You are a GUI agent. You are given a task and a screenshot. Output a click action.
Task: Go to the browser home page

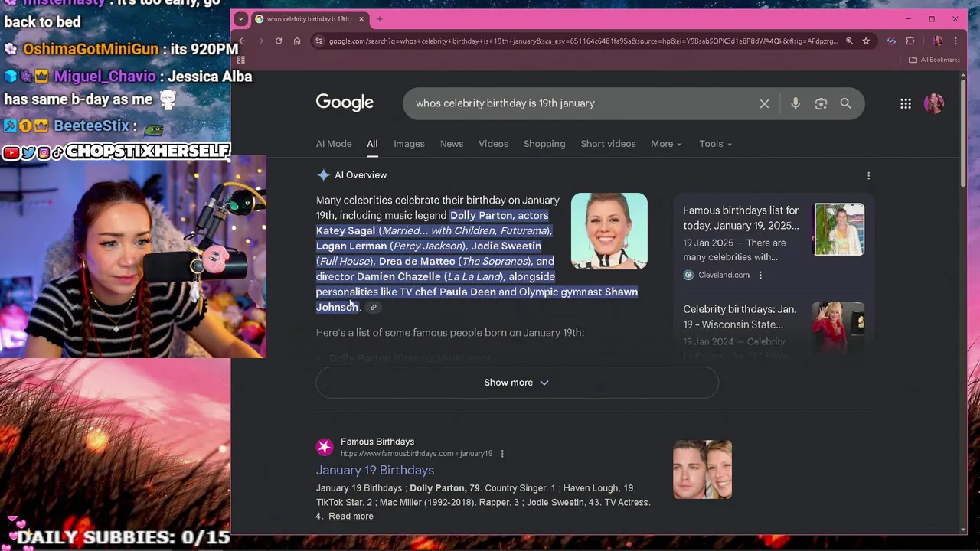click(x=297, y=41)
